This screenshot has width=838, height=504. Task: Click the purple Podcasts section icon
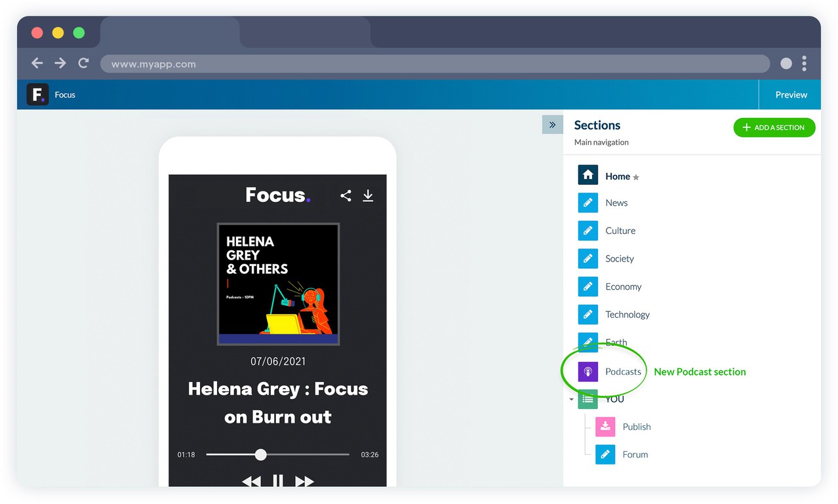pyautogui.click(x=588, y=372)
